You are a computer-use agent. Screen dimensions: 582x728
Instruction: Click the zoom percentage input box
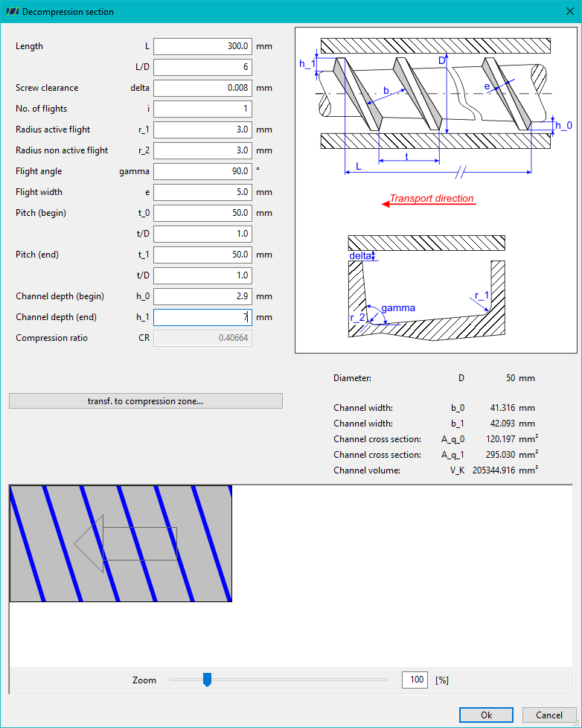point(415,680)
